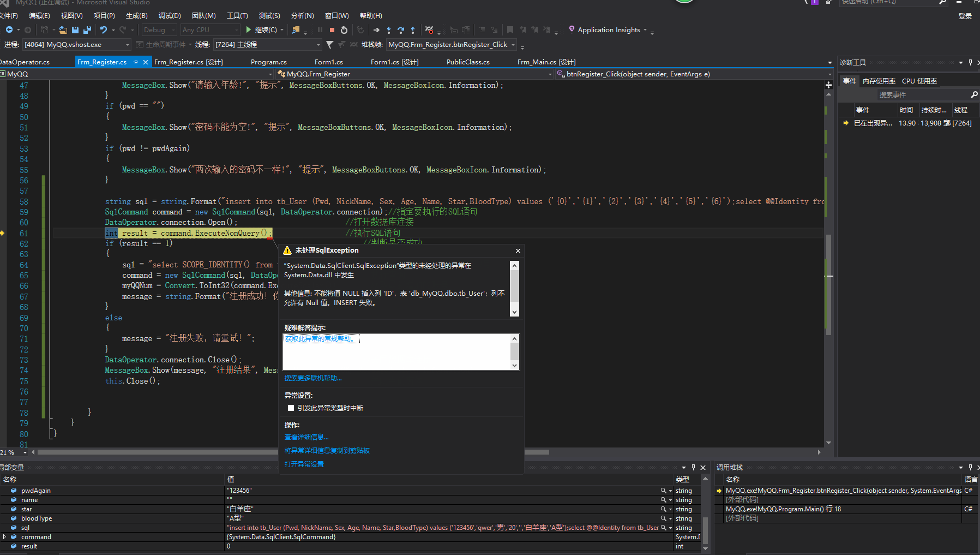Check 'Break when this exception type is thrown' (引发此异常类型时中断)
The width and height of the screenshot is (980, 555).
pos(291,408)
